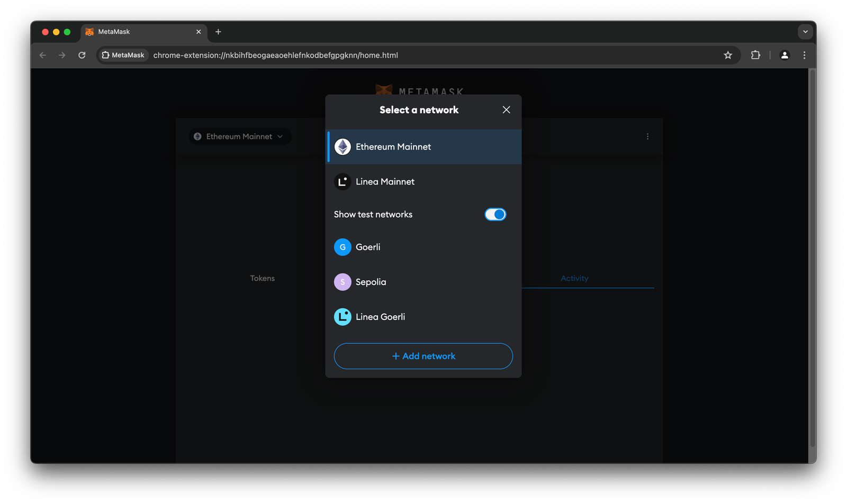The image size is (847, 504).
Task: Choose the Sepolia test network name
Action: click(x=371, y=282)
